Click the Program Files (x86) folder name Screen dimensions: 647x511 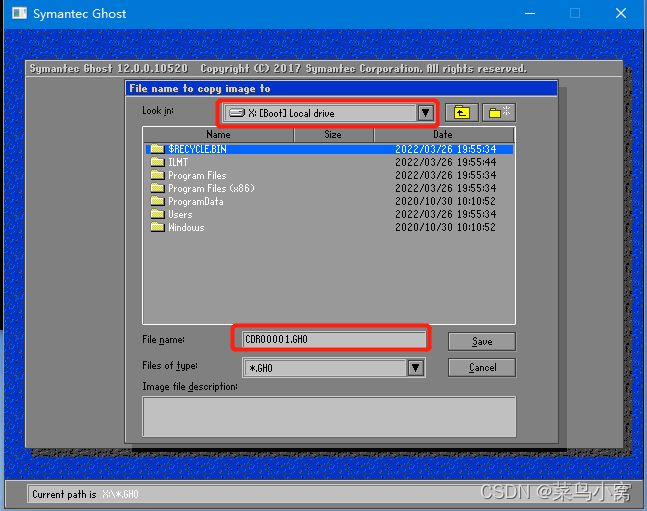click(x=211, y=189)
